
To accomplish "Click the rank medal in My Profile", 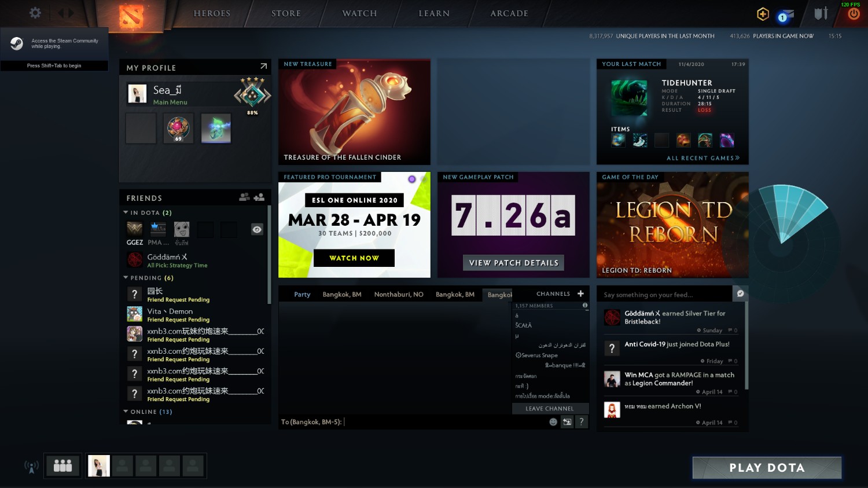I will click(252, 94).
